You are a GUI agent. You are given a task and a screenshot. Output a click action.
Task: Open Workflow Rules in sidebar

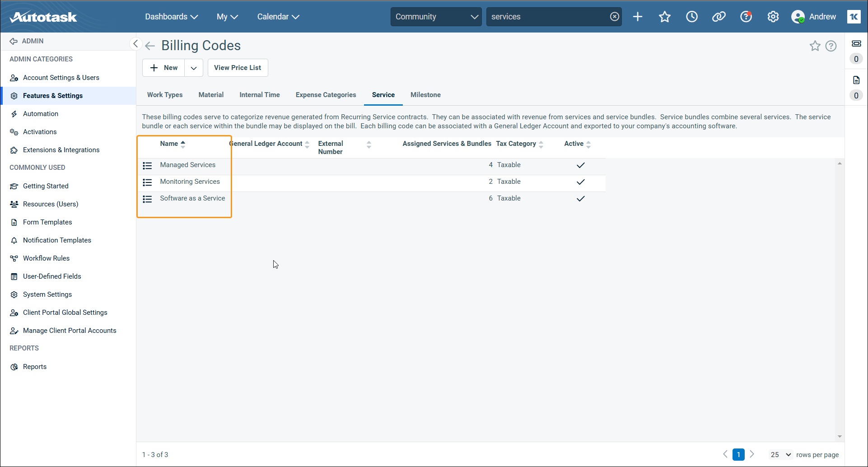[46, 258]
